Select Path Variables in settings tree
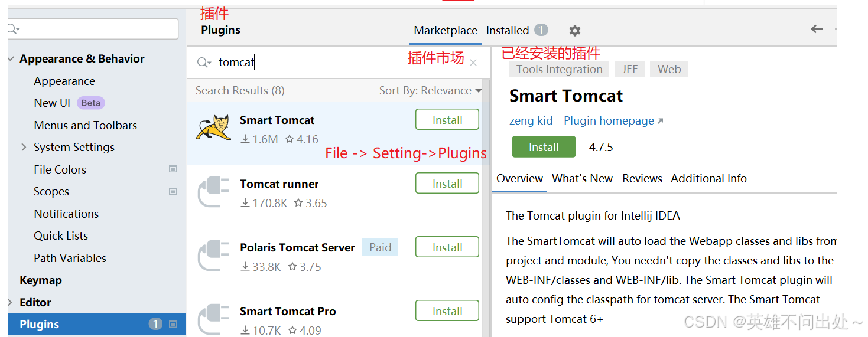Screen dimensions: 868x337 click(70, 258)
